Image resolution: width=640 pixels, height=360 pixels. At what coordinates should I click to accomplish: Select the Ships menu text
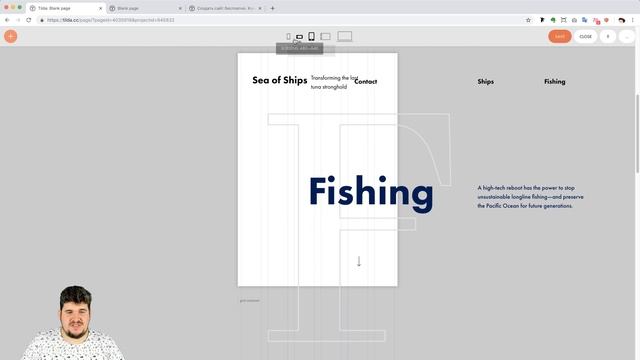tap(486, 82)
